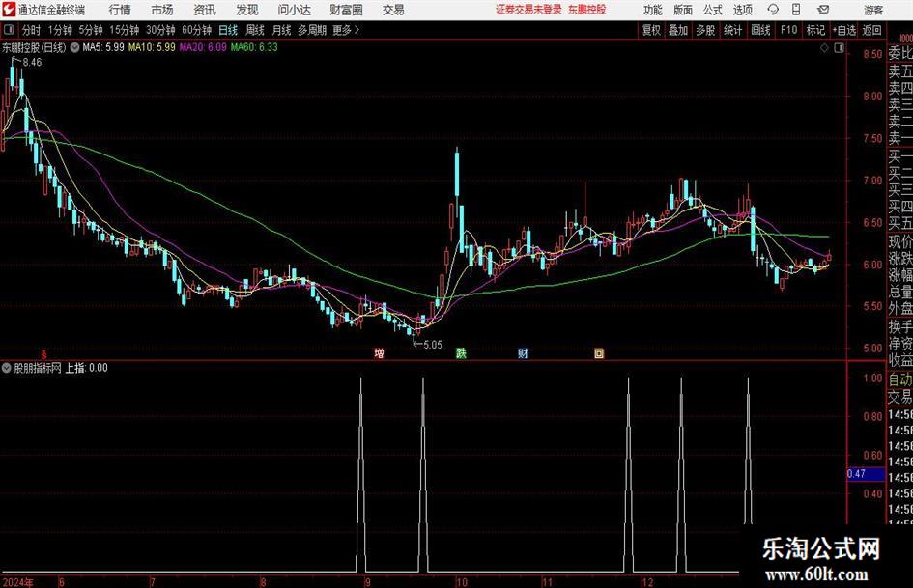
Task: Click the diamond icon at chart top-right
Action: click(x=824, y=48)
